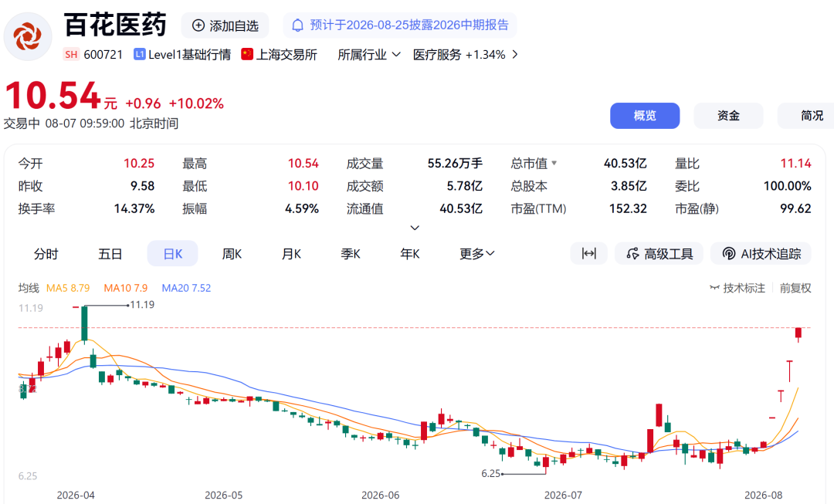Viewport: 834px width, 504px height.
Task: Click the 成交额 value 5.78亿
Action: 464,186
